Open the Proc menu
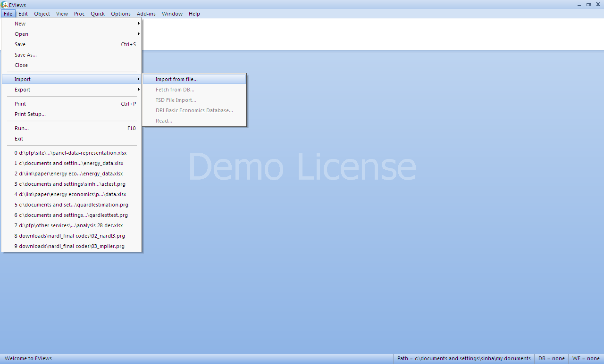This screenshot has height=364, width=604. coord(79,14)
